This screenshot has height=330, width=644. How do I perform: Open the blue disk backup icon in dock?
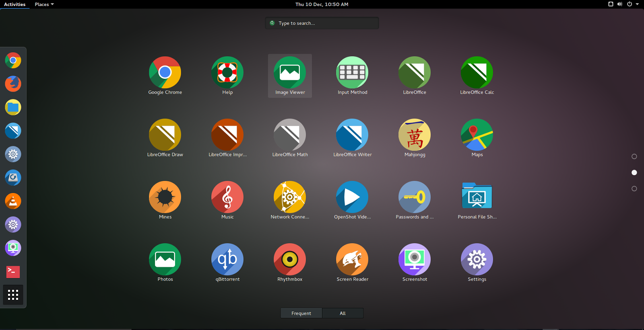tap(13, 178)
